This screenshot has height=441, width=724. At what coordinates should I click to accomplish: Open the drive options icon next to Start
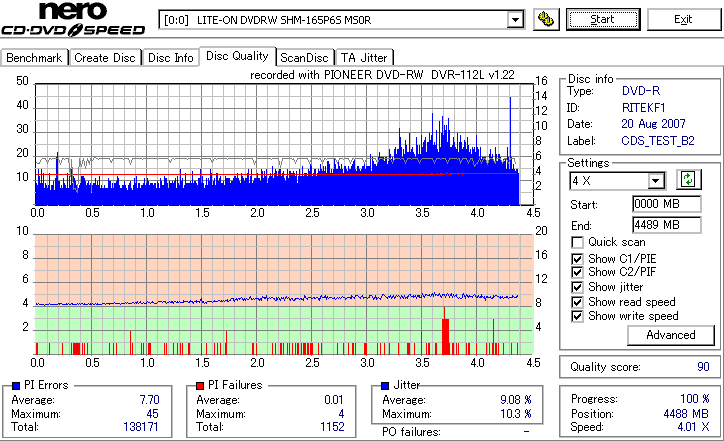coord(546,19)
